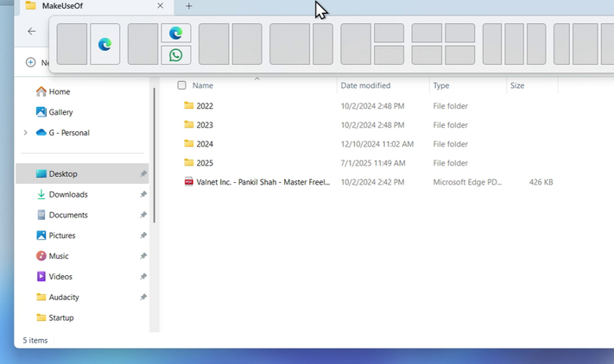Open Videos folder from navigation pane
Viewport: 614px width, 364px height.
click(60, 277)
